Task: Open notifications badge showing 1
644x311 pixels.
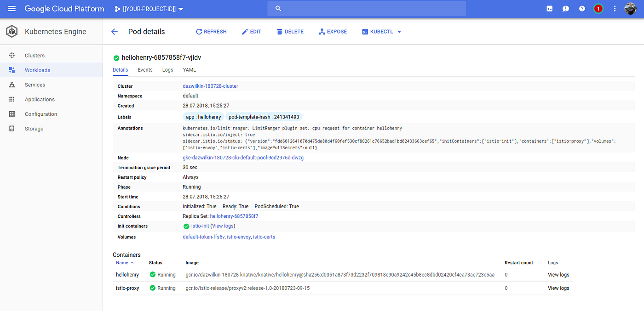Action: 598,9
